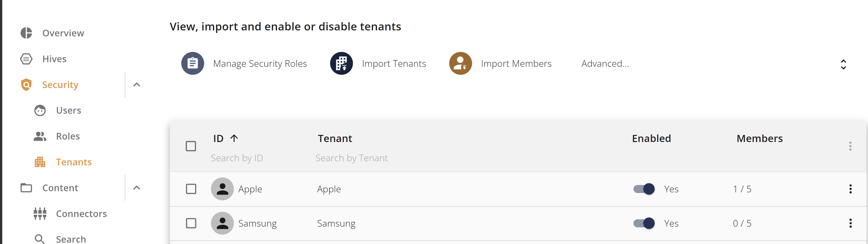
Task: Open Overview via its pie chart icon
Action: (x=26, y=33)
